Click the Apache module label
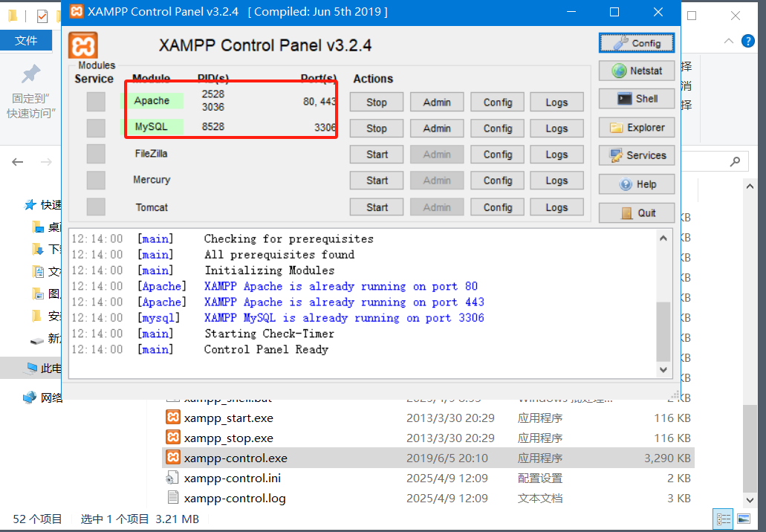Screen dimensions: 766x532 152,100
